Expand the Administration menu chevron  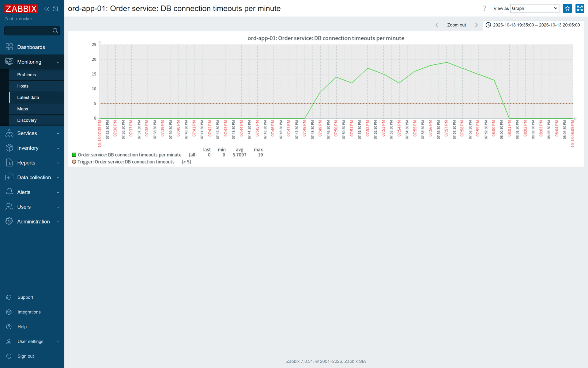58,222
